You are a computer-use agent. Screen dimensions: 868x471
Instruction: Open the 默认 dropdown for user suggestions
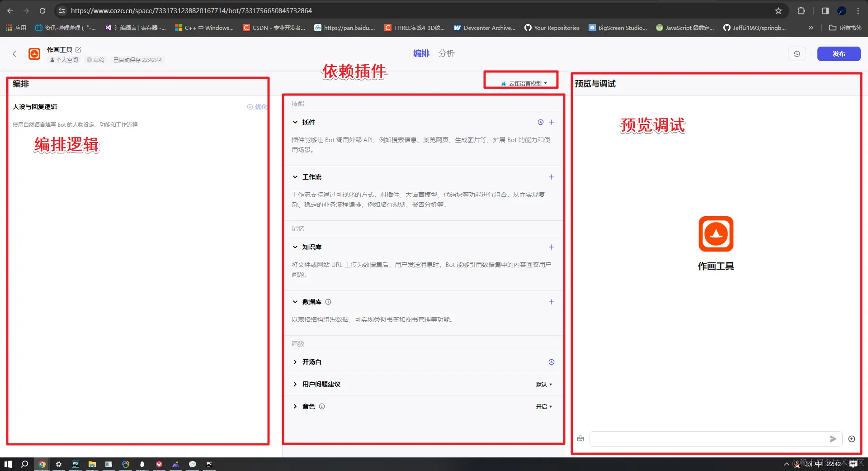[544, 384]
